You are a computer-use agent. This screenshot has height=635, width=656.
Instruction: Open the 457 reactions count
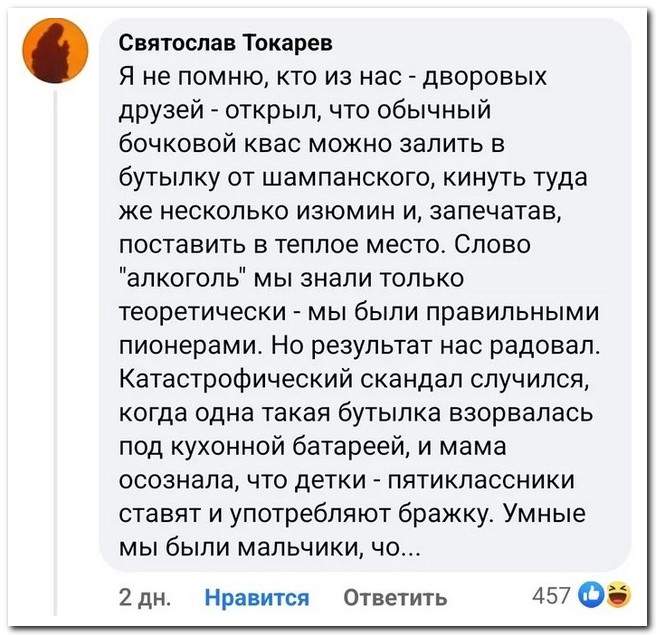(551, 597)
